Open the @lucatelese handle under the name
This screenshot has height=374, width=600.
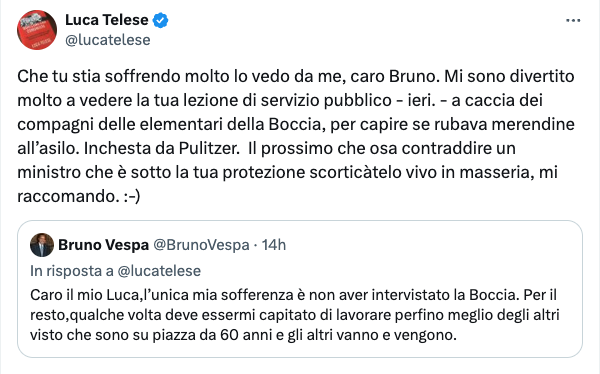(108, 40)
